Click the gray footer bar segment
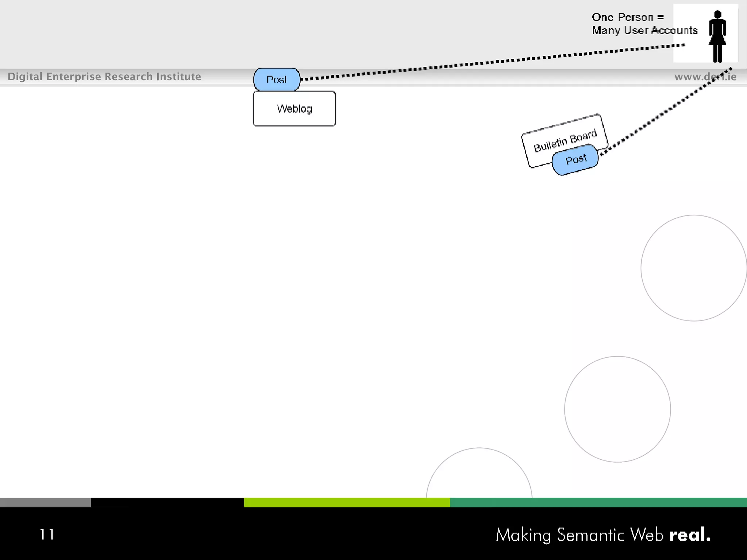 (x=45, y=502)
